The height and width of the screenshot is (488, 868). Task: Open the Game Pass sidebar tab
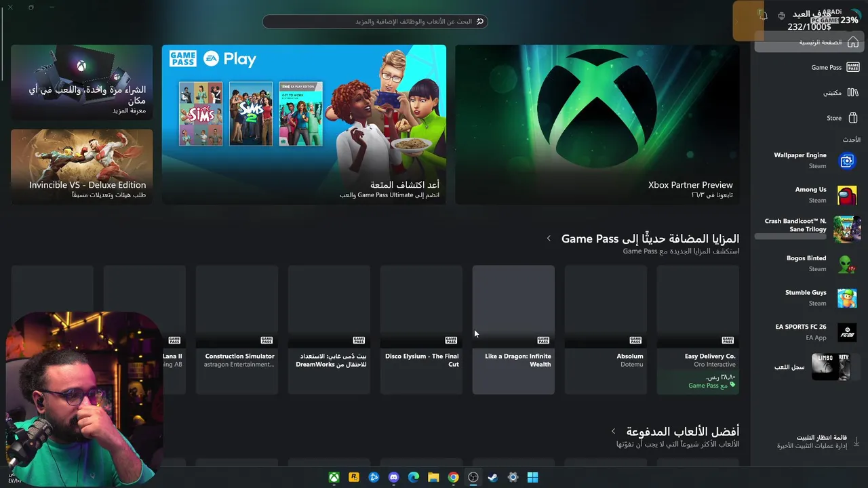(x=808, y=67)
